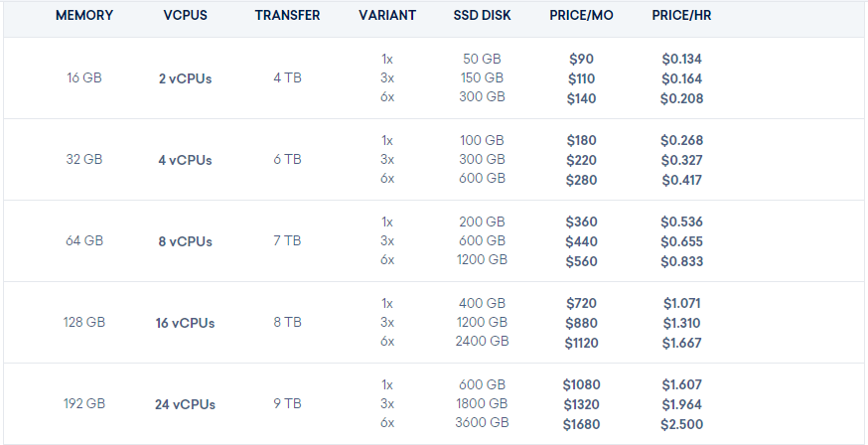
Task: Click the 3600 GB SSD disk value
Action: tap(482, 422)
